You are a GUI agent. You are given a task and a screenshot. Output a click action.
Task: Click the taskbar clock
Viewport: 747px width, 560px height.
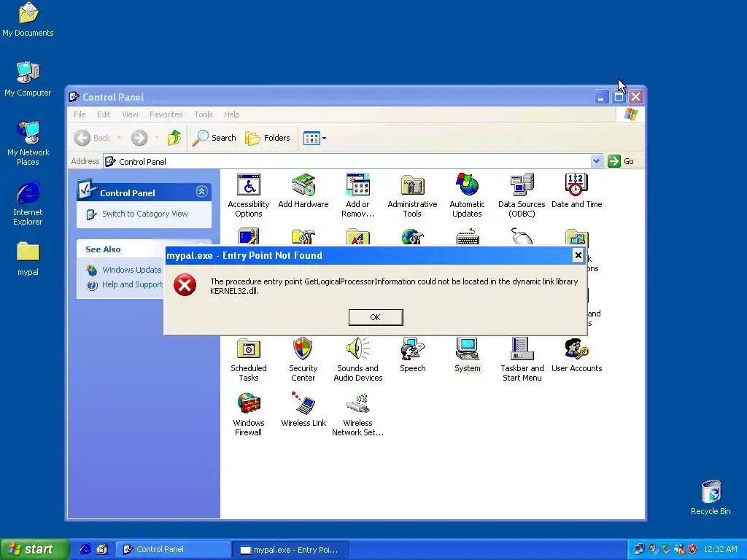720,550
